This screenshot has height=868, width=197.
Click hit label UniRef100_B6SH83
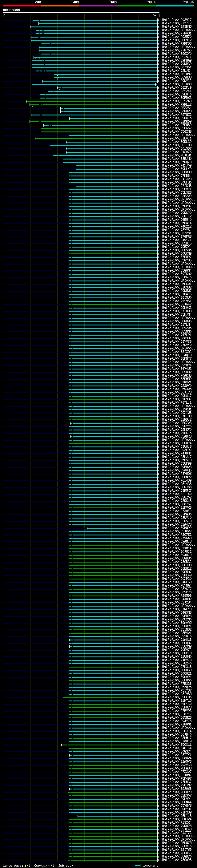[177, 78]
